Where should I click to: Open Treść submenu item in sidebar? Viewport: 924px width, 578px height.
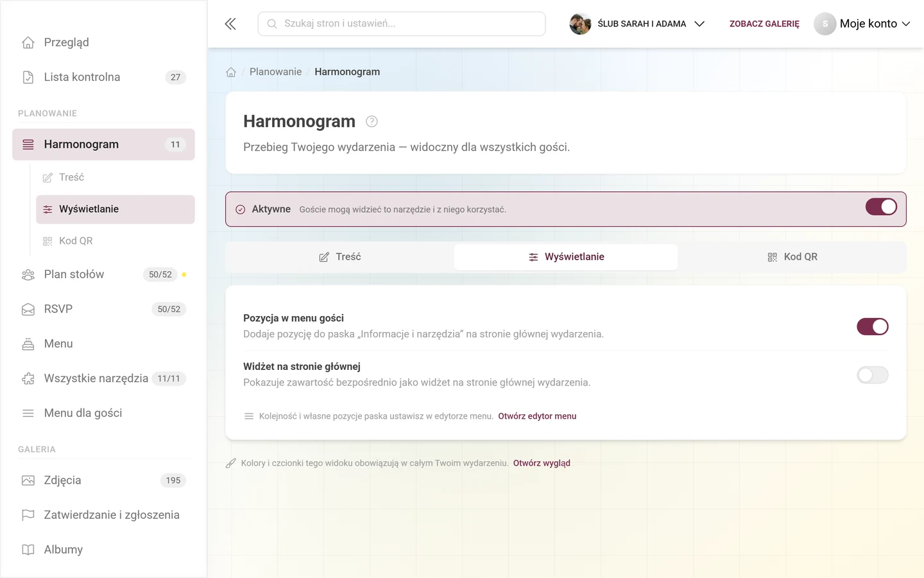click(x=116, y=177)
